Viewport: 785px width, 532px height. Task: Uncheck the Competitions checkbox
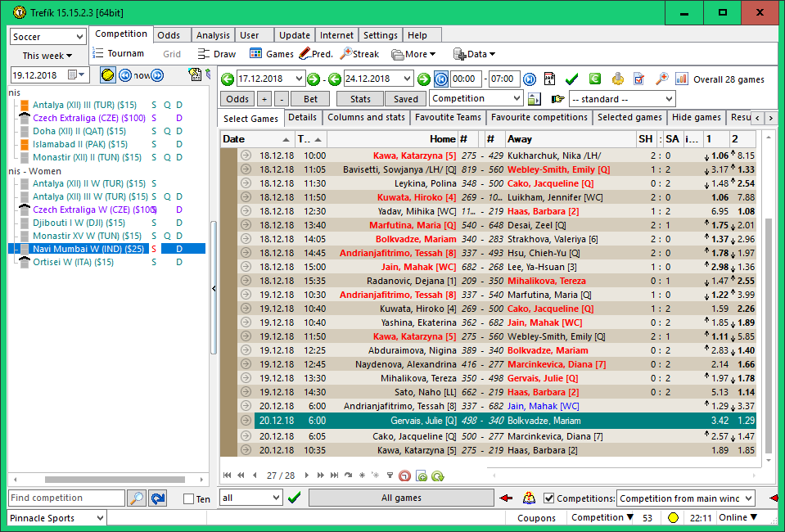[x=549, y=498]
